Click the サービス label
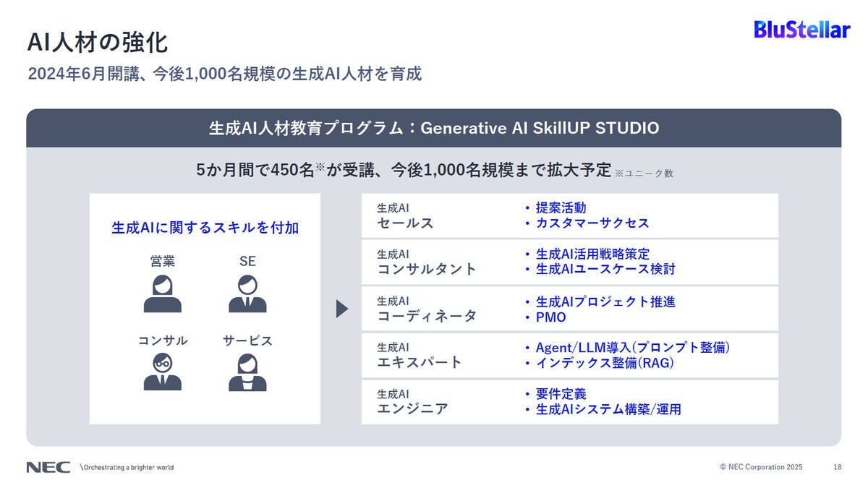 point(247,341)
